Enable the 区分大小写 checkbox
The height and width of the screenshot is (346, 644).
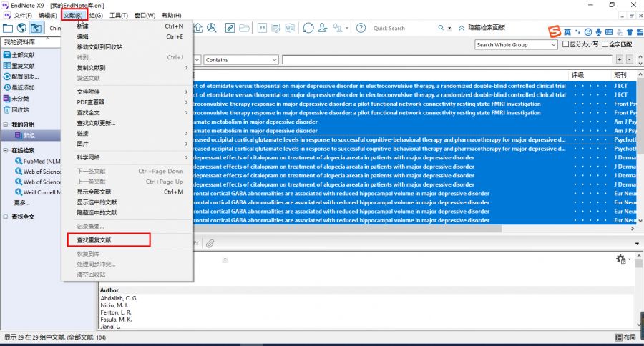click(x=565, y=44)
